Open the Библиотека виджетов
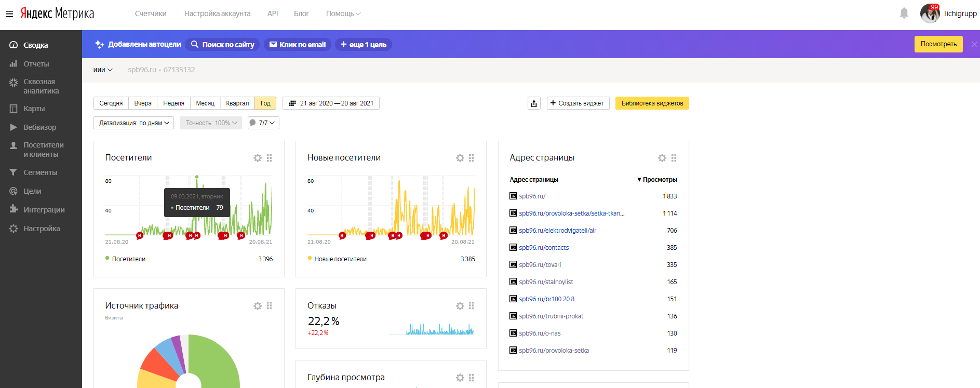The image size is (980, 388). coord(652,103)
